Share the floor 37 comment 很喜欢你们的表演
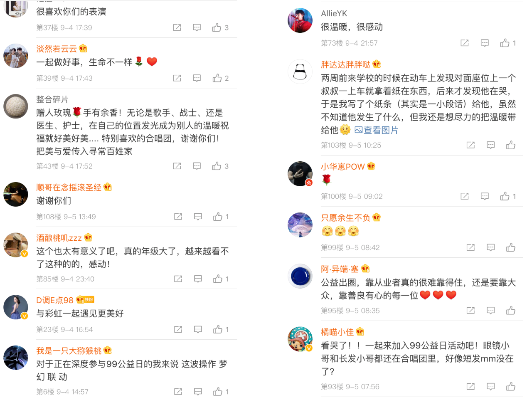This screenshot has height=400, width=532. 177,27
